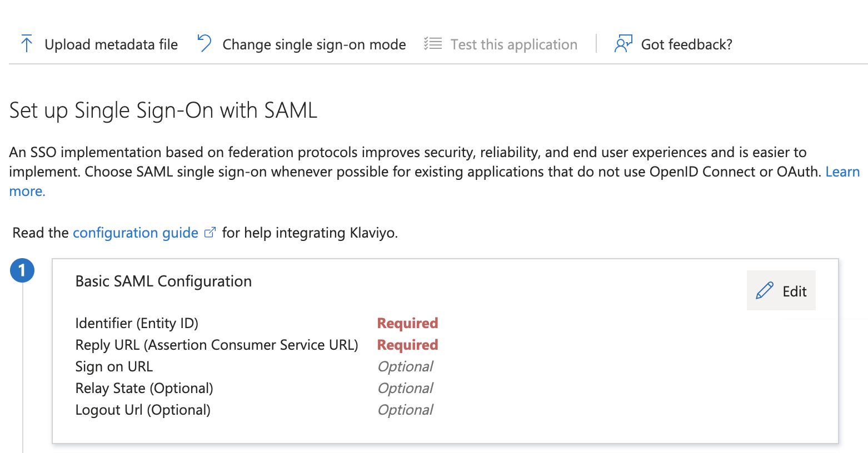Click the Relay State (Optional) row
This screenshot has height=453, width=868.
coord(144,387)
